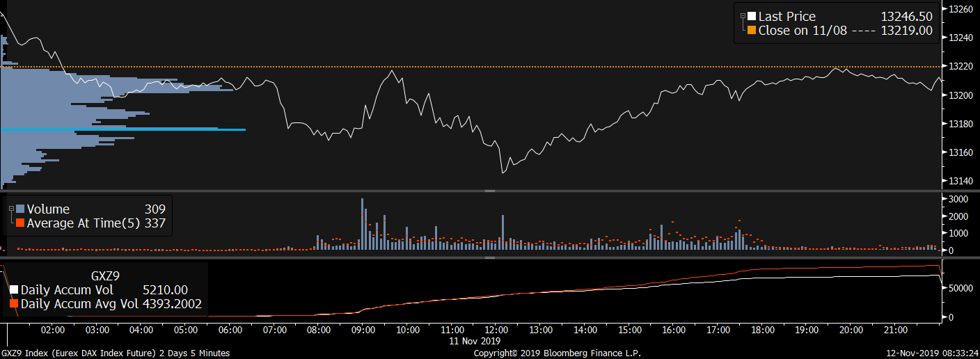980x359 pixels.
Task: Select the Close on 11/08 legend label
Action: click(803, 31)
